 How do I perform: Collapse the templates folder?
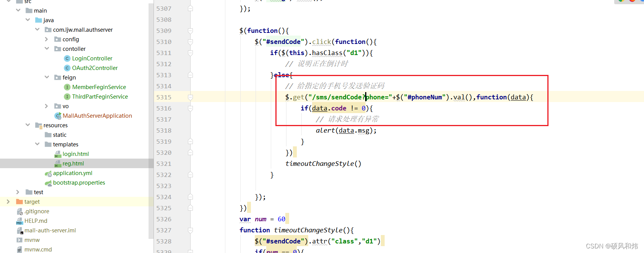coord(37,144)
